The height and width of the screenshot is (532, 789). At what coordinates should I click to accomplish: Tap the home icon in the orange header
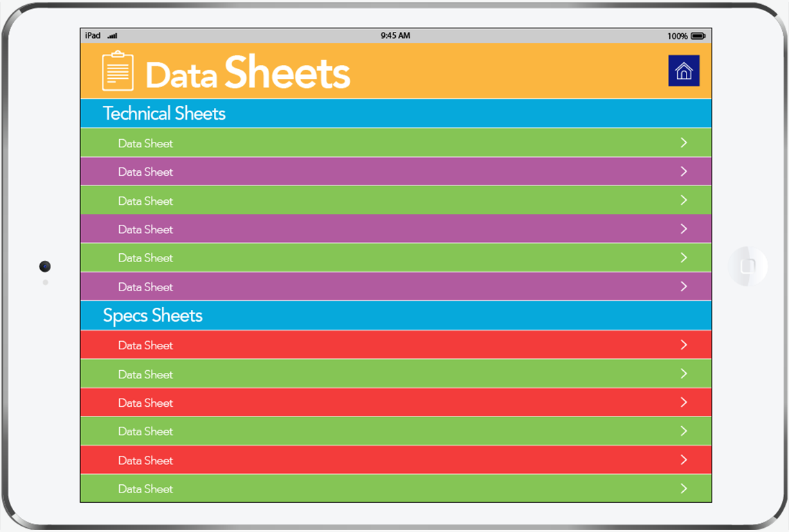tap(684, 71)
